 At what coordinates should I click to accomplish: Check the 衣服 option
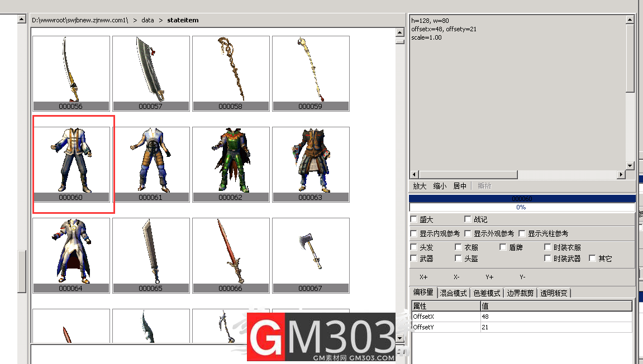coord(459,247)
